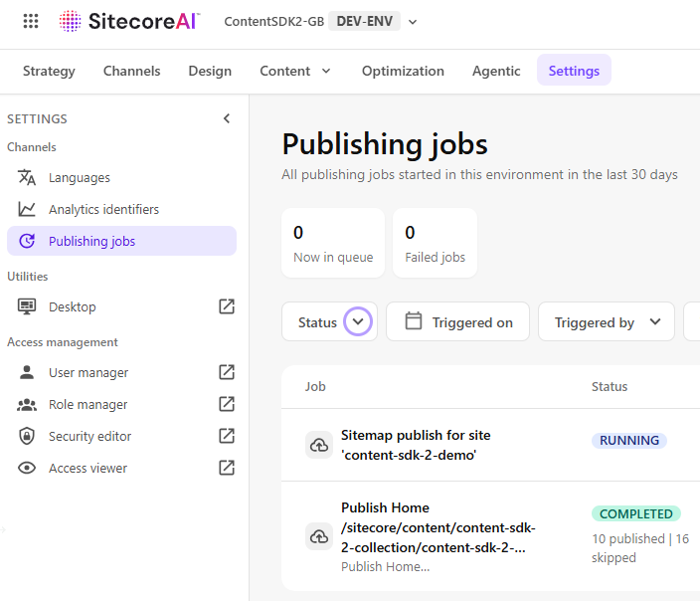Click the Desktop monitor icon

tap(27, 306)
